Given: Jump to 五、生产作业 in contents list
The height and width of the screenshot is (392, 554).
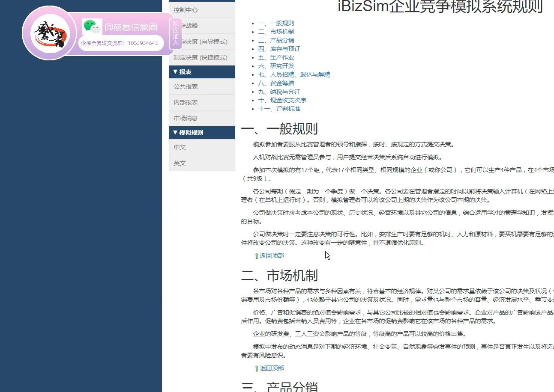Looking at the screenshot, I should (276, 57).
